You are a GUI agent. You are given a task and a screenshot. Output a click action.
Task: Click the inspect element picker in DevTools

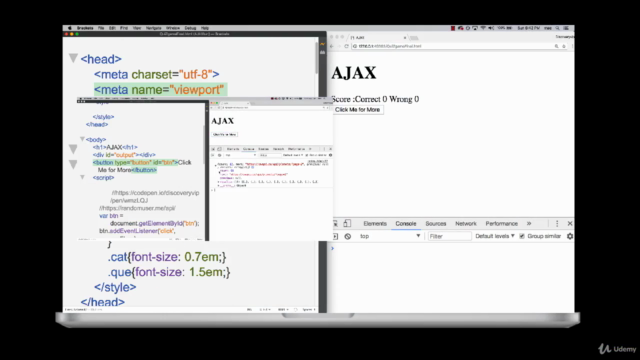coord(335,223)
